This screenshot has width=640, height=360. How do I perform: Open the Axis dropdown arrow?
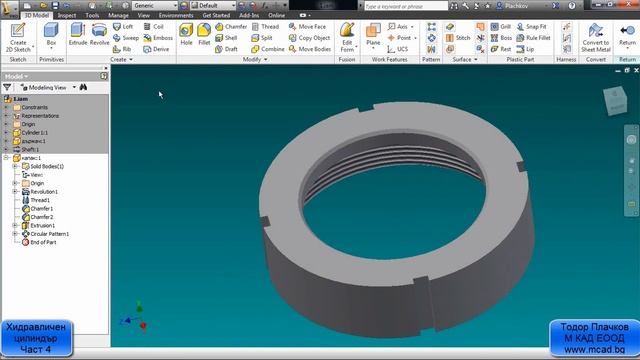(412, 27)
